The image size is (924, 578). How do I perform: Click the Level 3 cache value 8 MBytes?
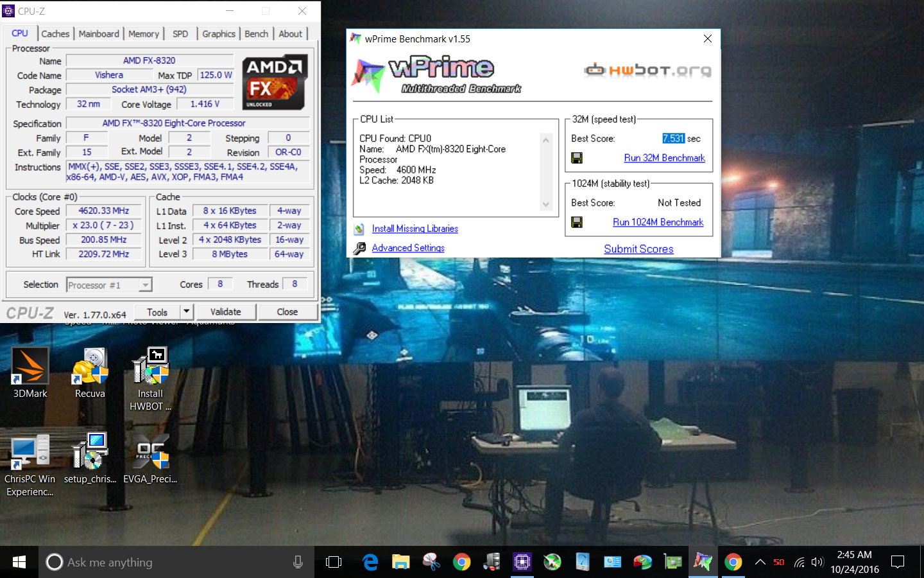230,254
